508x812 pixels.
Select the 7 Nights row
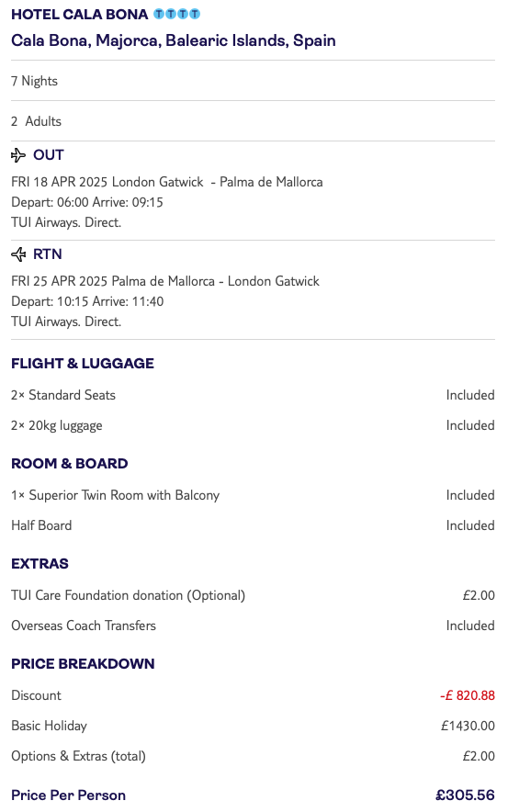click(253, 81)
